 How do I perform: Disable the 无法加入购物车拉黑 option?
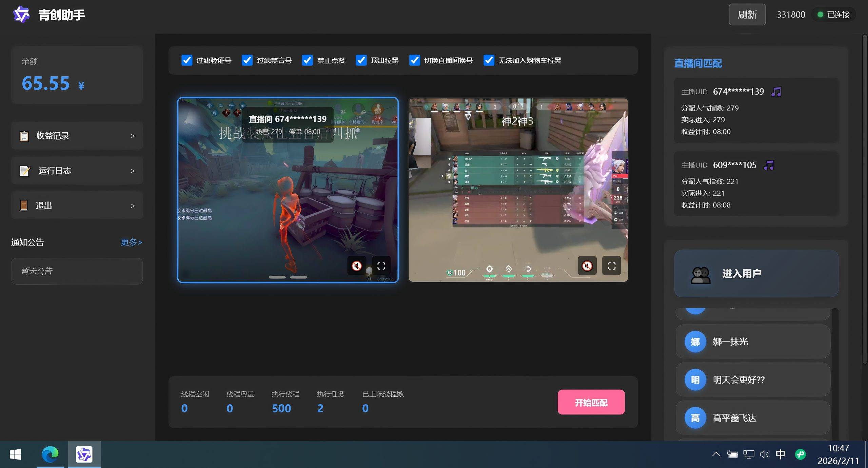489,60
